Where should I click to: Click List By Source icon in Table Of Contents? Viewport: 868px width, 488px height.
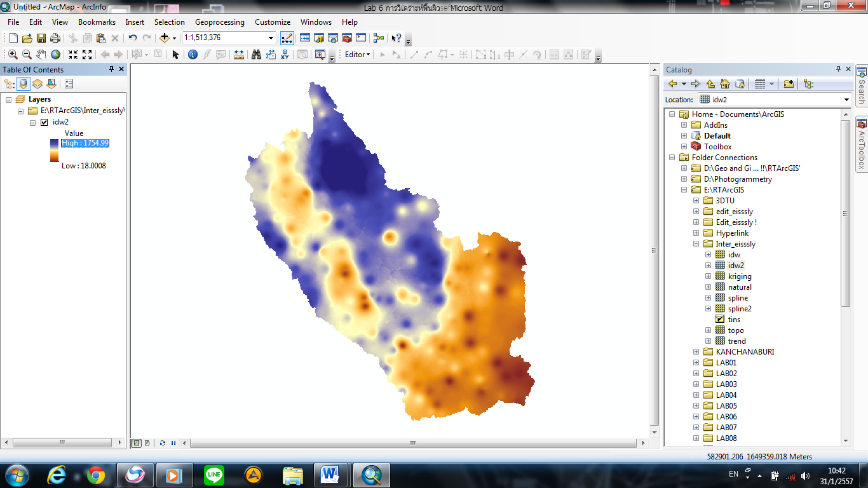[x=24, y=83]
